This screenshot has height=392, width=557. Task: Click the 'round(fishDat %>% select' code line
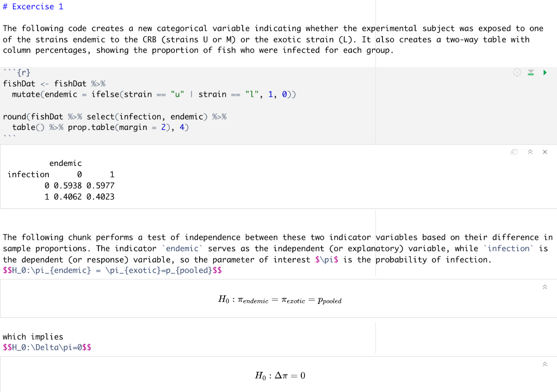[x=115, y=117]
